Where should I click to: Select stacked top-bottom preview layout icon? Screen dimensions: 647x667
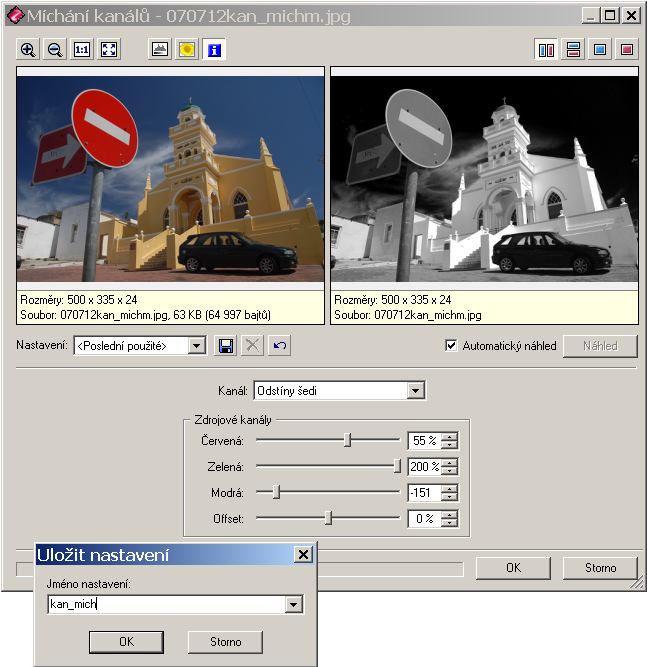pos(573,49)
